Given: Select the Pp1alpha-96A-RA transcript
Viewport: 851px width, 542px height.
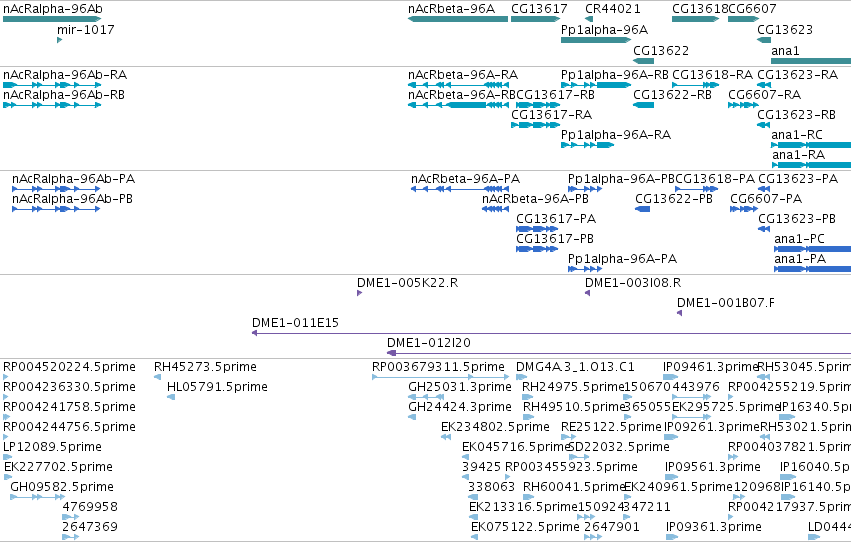Looking at the screenshot, I should point(588,145).
